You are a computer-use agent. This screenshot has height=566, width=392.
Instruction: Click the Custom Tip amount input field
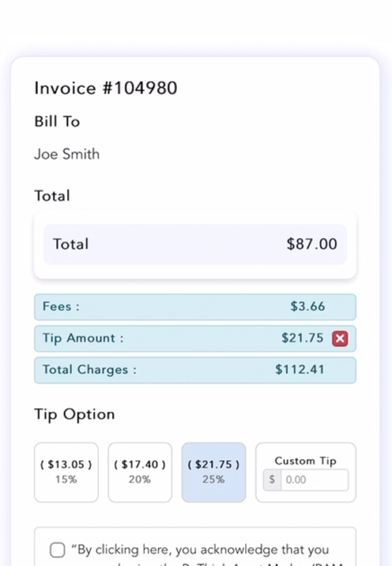click(314, 480)
